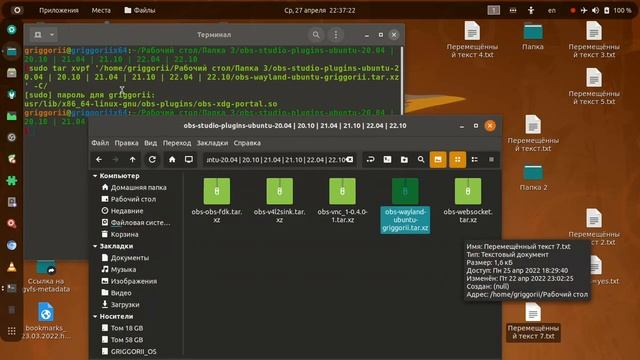The width and height of the screenshot is (640, 360).
Task: Toggle location entry mode icon
Action: (x=370, y=160)
